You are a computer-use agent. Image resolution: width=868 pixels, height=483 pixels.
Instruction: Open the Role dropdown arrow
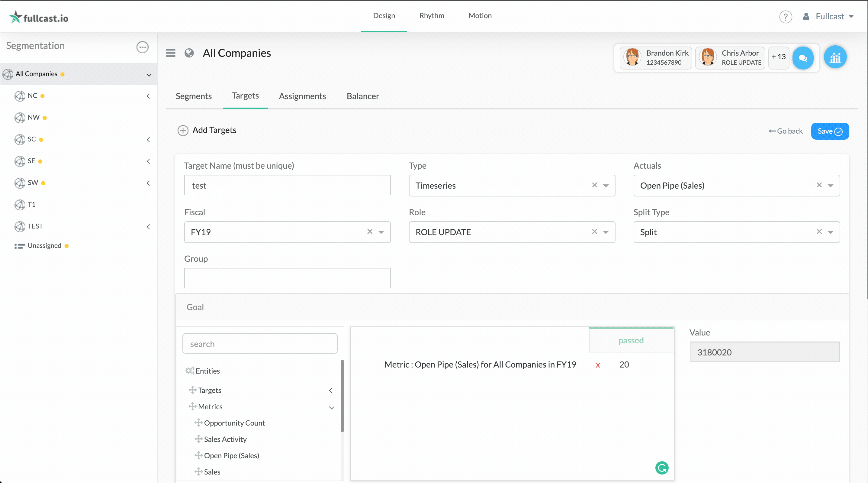pyautogui.click(x=606, y=232)
